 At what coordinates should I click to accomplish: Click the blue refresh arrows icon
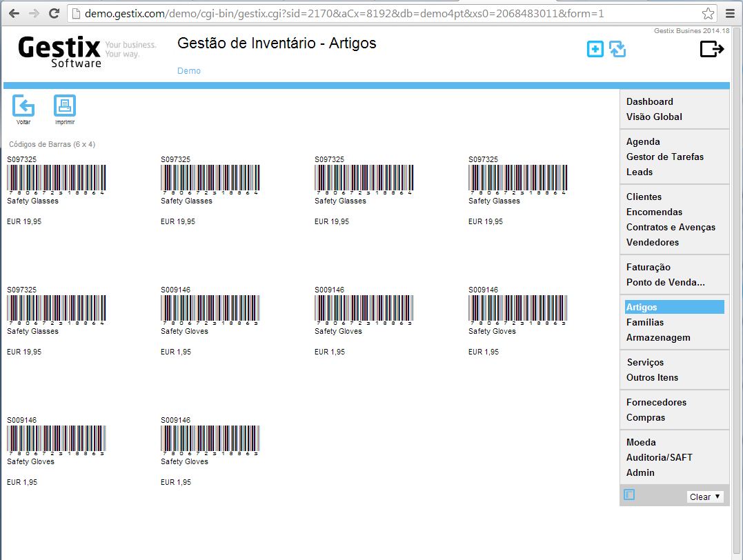pyautogui.click(x=617, y=49)
